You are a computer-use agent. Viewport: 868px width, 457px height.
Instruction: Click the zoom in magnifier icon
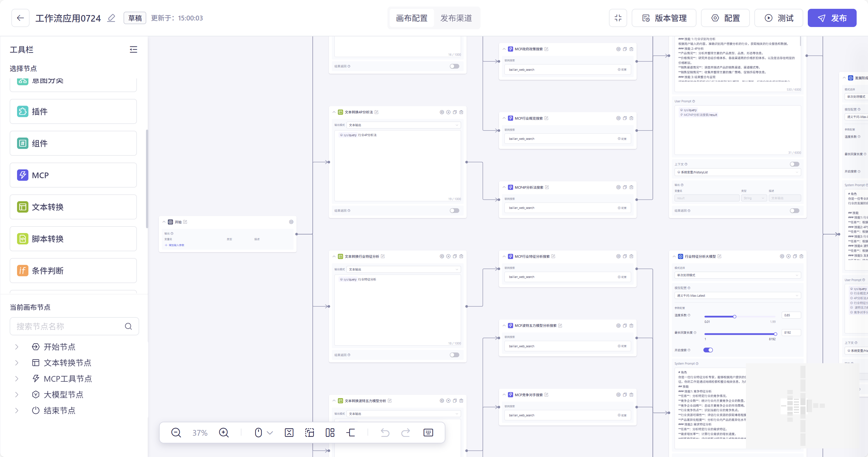coord(224,433)
